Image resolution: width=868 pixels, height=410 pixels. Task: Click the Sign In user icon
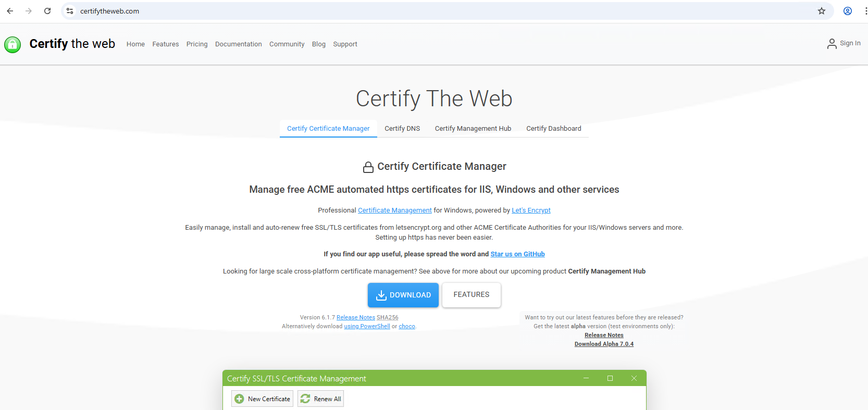[832, 44]
